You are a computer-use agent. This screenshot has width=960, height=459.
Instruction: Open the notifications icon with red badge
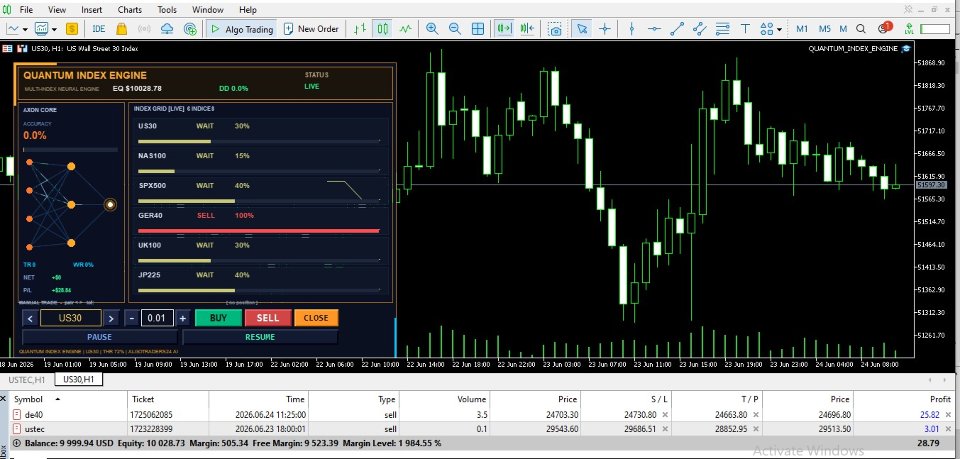884,28
